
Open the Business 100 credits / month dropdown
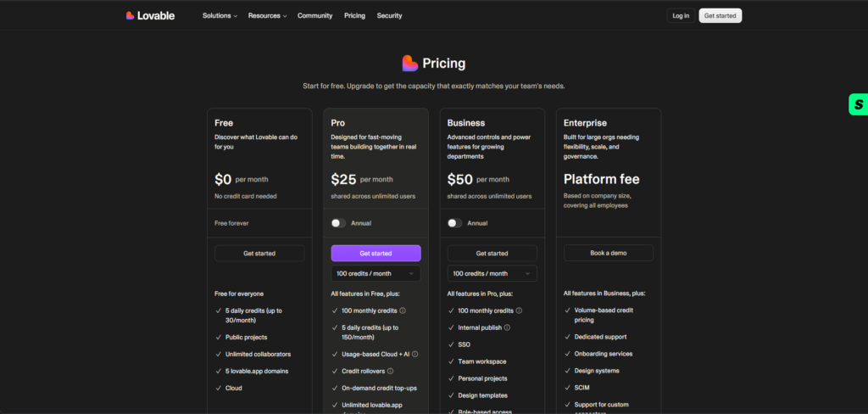click(492, 273)
